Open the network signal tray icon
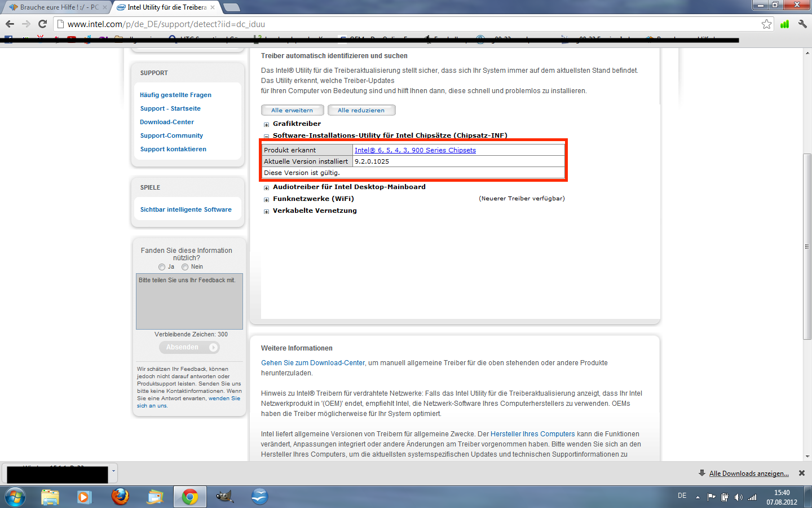Viewport: 812px width, 508px height. pos(752,497)
